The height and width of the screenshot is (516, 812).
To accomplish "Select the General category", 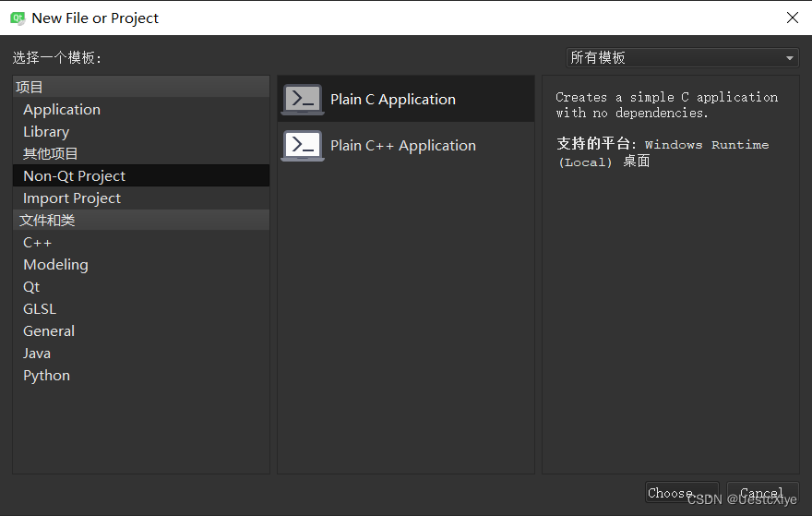I will pos(141,331).
